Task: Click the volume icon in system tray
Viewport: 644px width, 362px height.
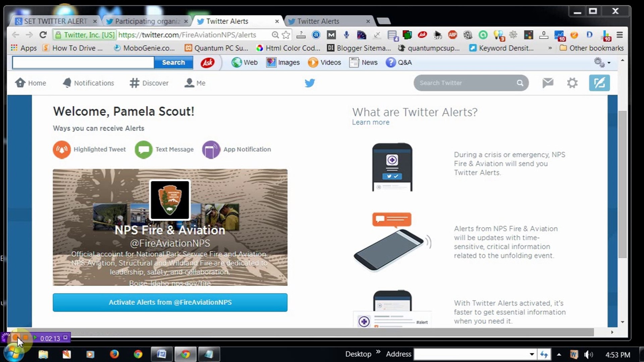Action: 588,355
